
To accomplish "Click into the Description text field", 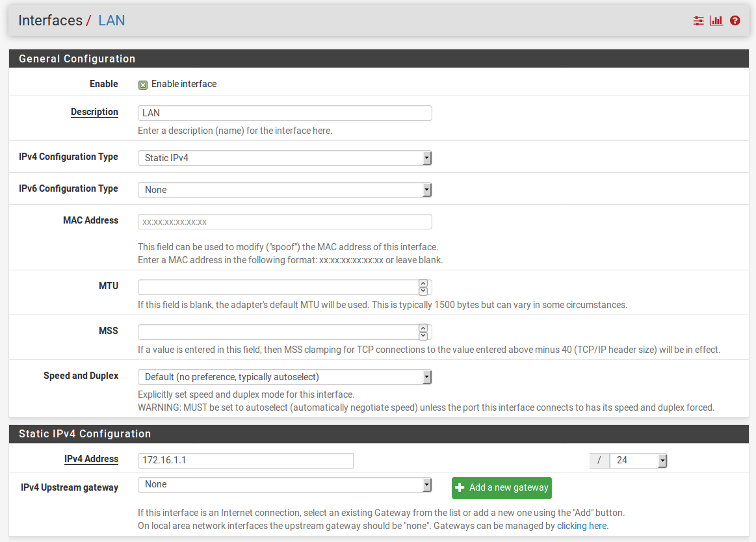I will [x=285, y=113].
